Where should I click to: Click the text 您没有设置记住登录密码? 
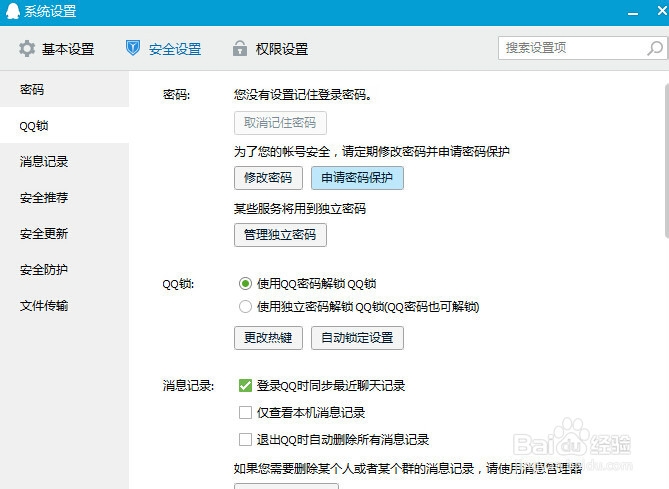click(303, 95)
